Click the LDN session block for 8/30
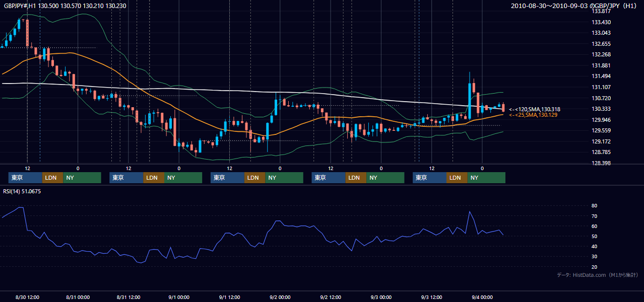 52,178
